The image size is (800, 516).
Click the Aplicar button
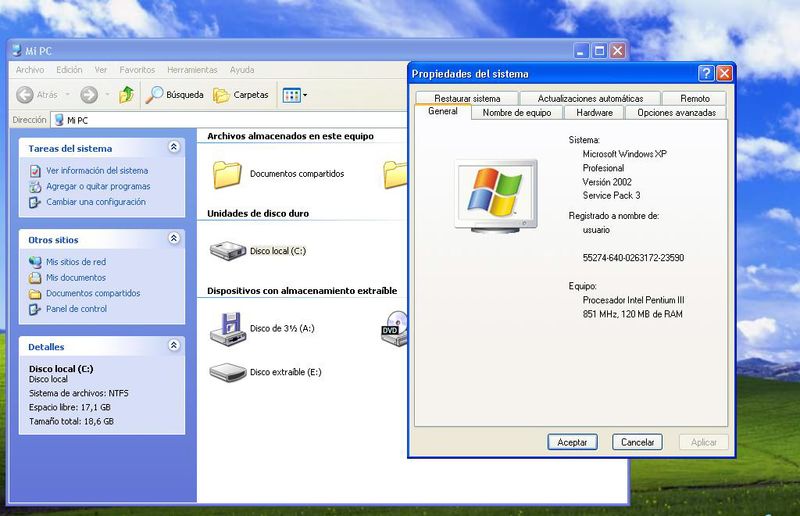pos(704,442)
